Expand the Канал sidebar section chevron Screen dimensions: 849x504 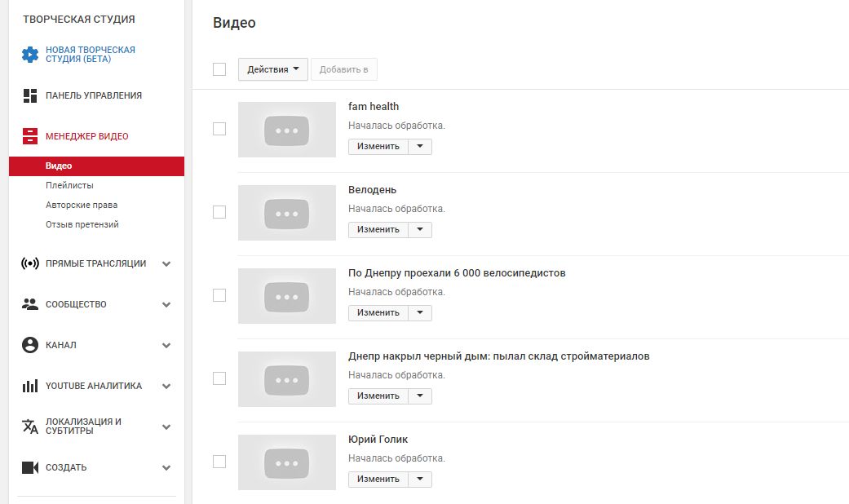166,345
